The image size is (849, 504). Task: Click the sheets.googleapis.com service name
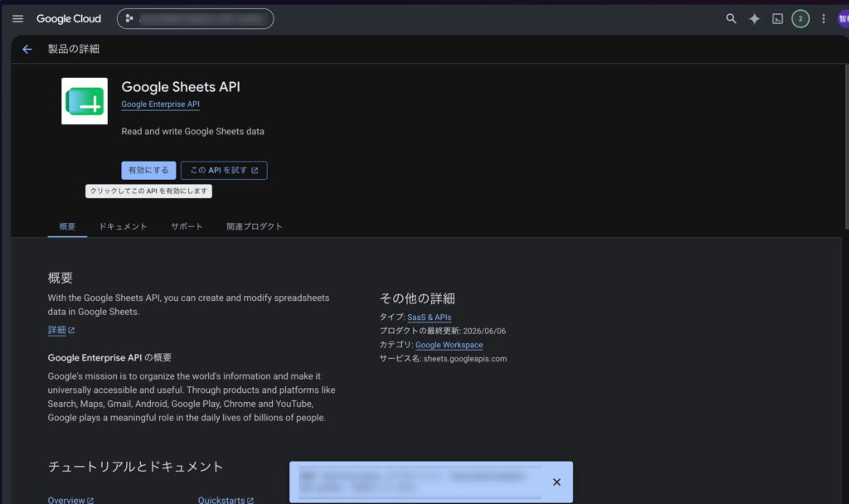[465, 359]
